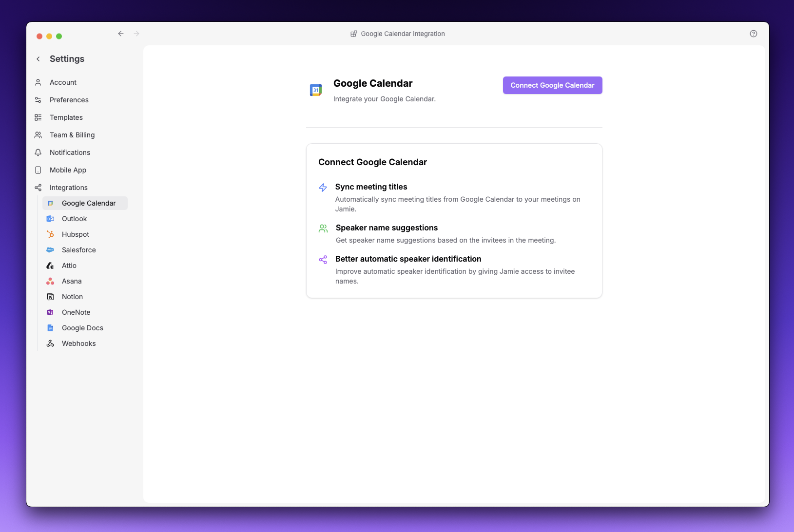The height and width of the screenshot is (532, 794).
Task: Open the Webhooks settings
Action: coord(78,343)
